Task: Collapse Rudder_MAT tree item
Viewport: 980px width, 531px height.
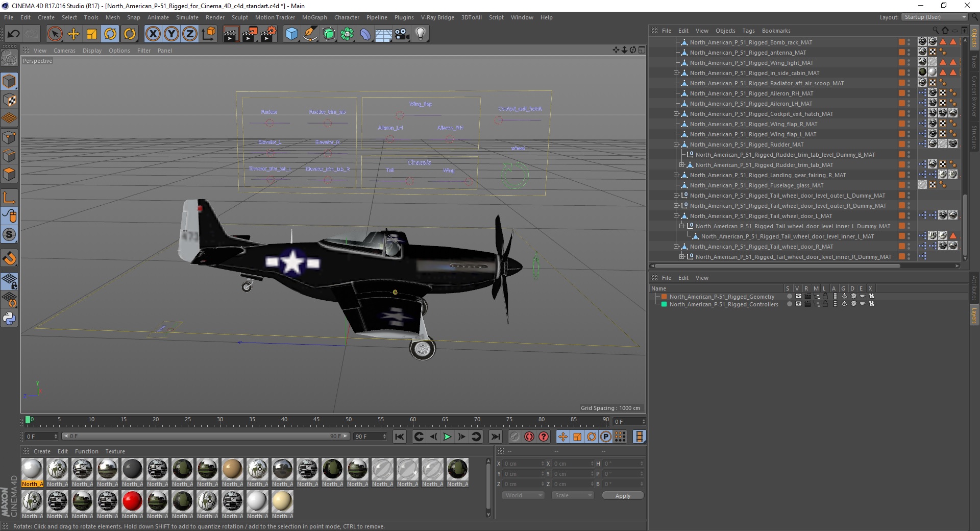Action: click(x=676, y=144)
